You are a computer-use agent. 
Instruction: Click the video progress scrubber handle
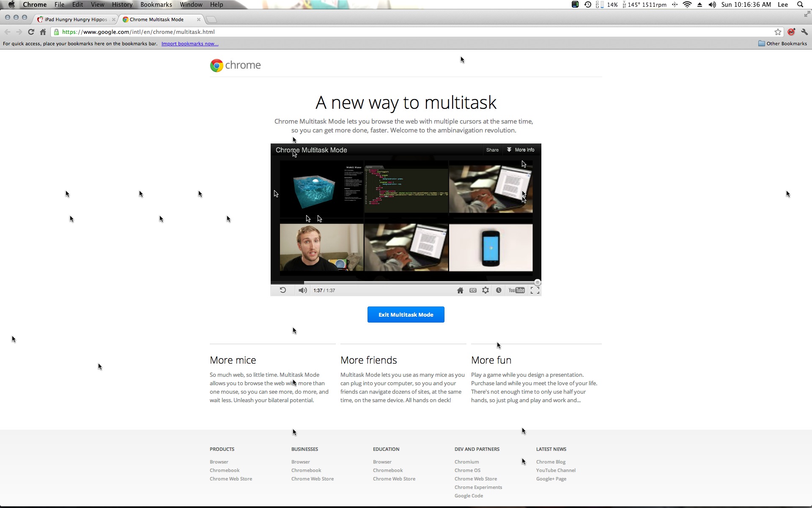click(x=538, y=282)
